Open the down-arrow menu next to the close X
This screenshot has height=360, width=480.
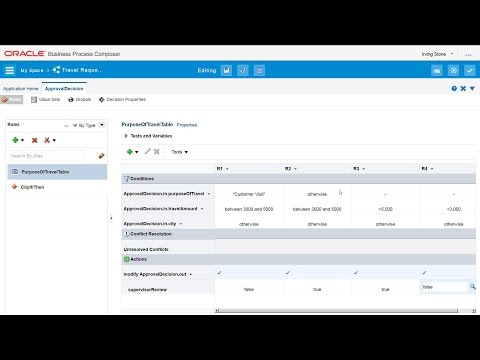[x=472, y=88]
